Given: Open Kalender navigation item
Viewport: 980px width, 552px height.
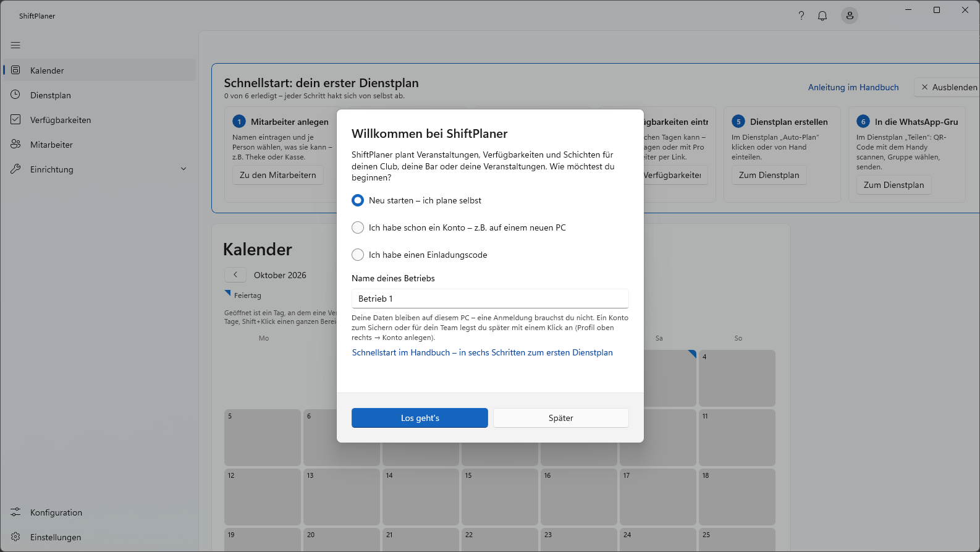Looking at the screenshot, I should [x=99, y=70].
